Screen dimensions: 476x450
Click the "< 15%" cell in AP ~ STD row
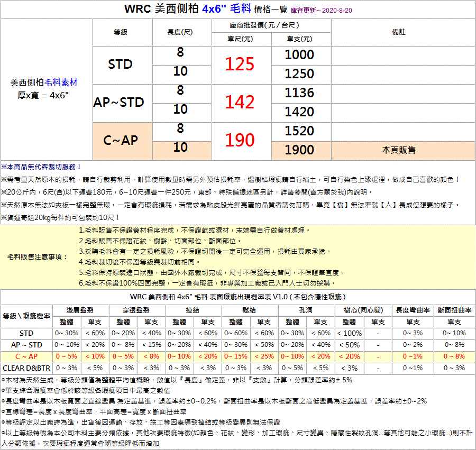pyautogui.click(x=151, y=345)
